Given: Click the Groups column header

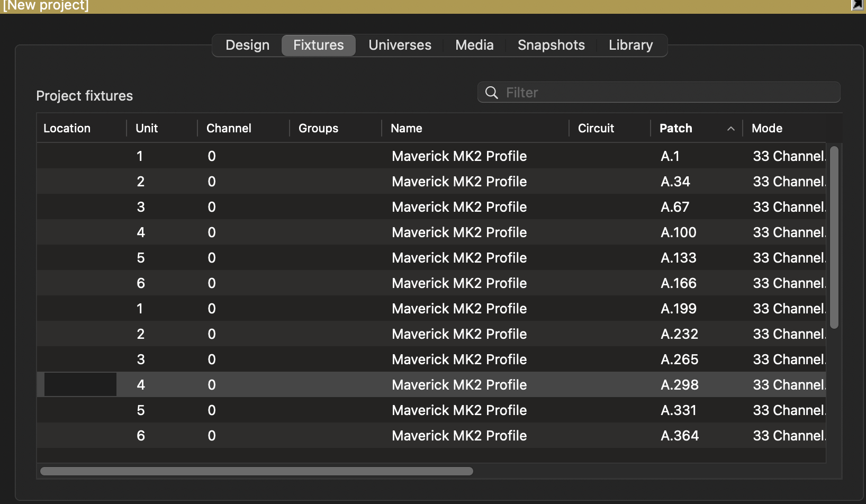Looking at the screenshot, I should coord(318,128).
